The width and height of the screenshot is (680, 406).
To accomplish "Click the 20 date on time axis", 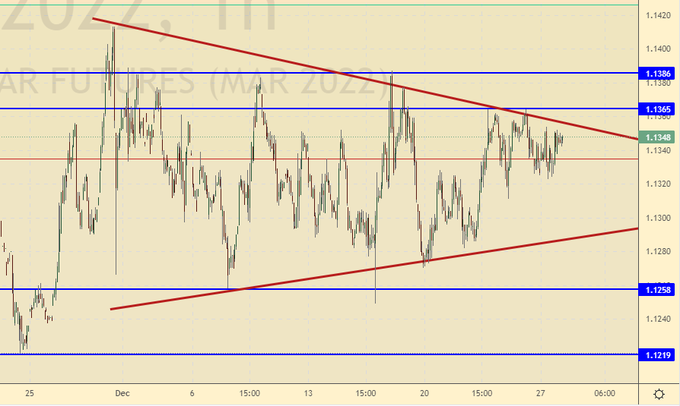I will tap(425, 392).
